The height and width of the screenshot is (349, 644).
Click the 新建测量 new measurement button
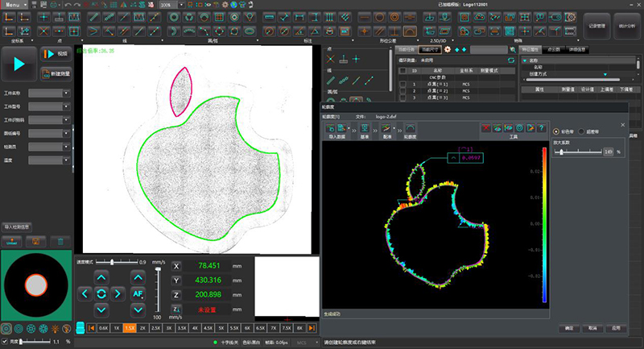[56, 73]
